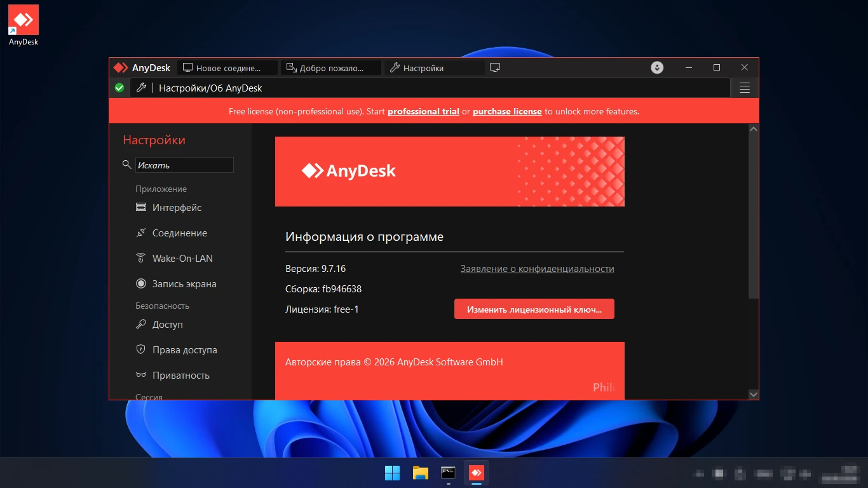Click the green connection status icon
This screenshot has width=868, height=488.
click(x=119, y=88)
